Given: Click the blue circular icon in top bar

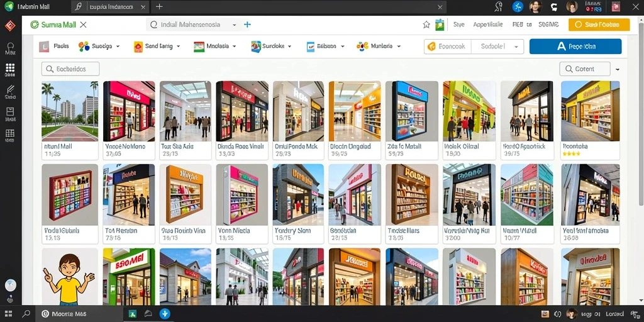Looking at the screenshot, I should [518, 6].
